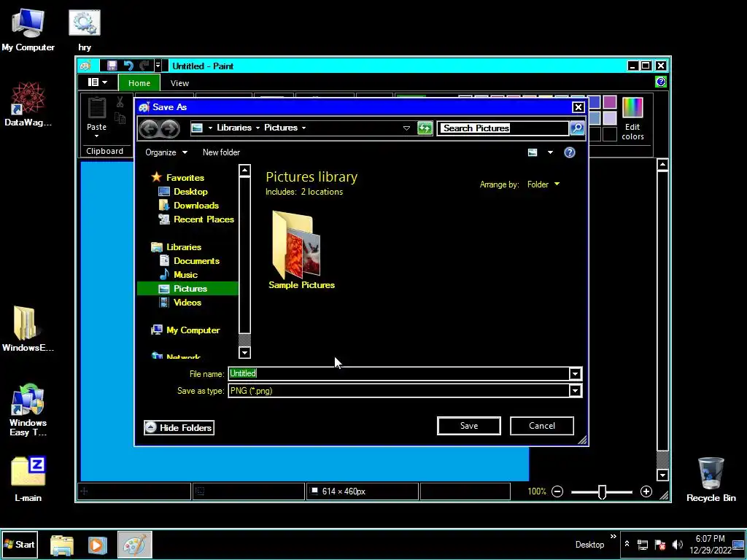This screenshot has height=560, width=747.
Task: Click the Save As dialog help icon
Action: pos(569,152)
